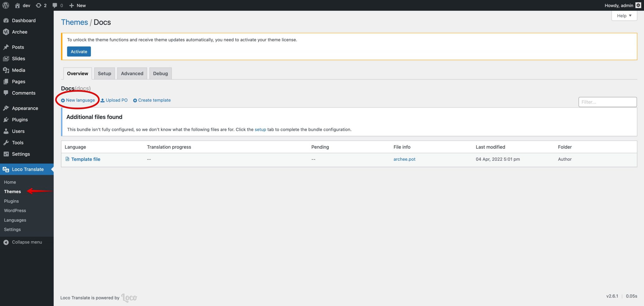Open the dev site home icon
Image resolution: width=644 pixels, height=306 pixels.
18,5
